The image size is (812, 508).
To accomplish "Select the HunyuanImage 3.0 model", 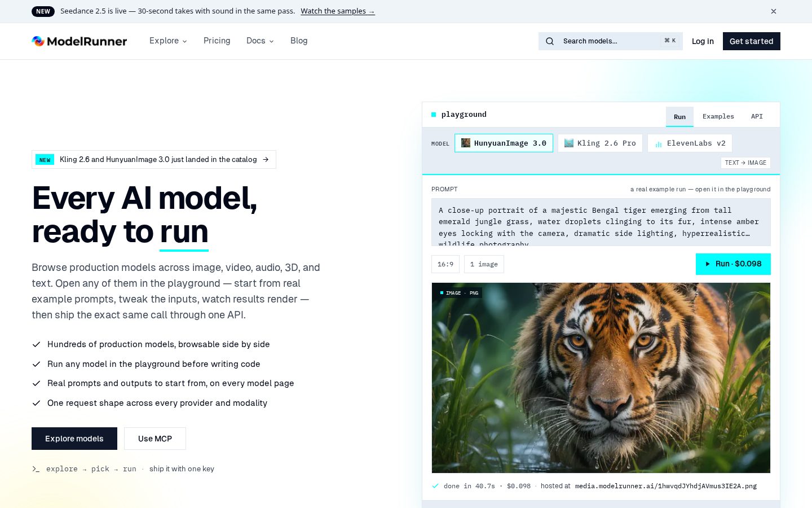I will tap(504, 143).
